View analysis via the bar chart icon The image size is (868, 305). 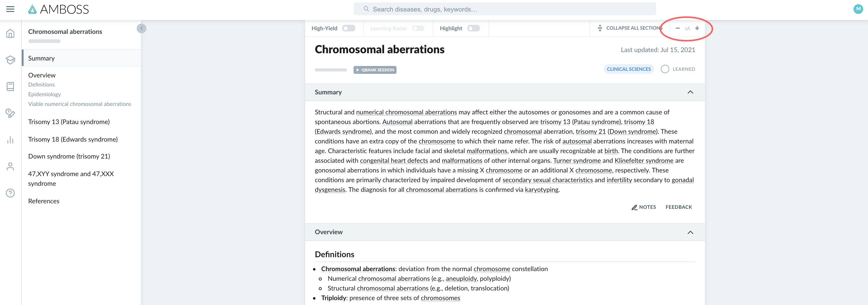pyautogui.click(x=10, y=139)
